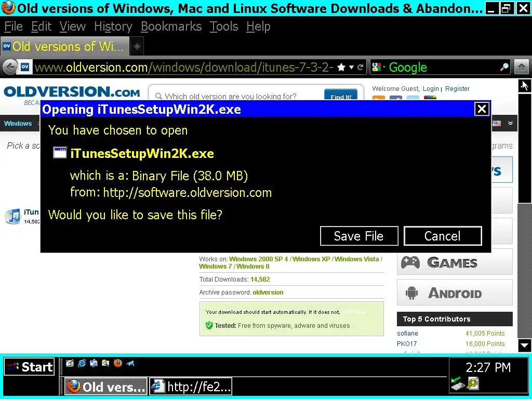
Task: Click the first quick launch notepad-style icon
Action: tap(70, 363)
